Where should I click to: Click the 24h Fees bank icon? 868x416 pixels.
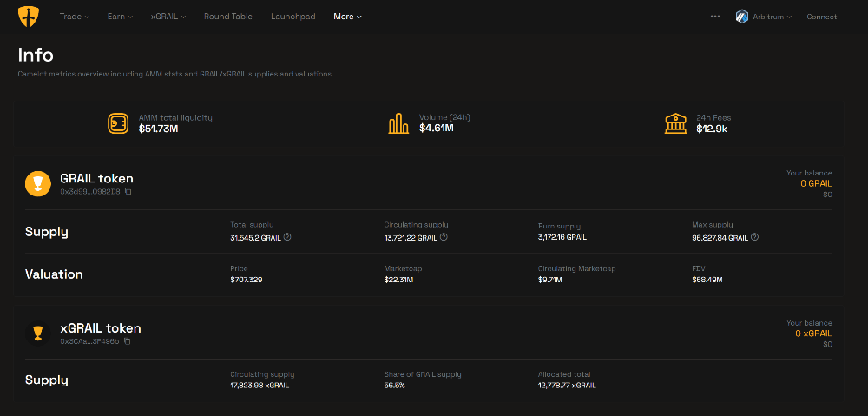[675, 123]
